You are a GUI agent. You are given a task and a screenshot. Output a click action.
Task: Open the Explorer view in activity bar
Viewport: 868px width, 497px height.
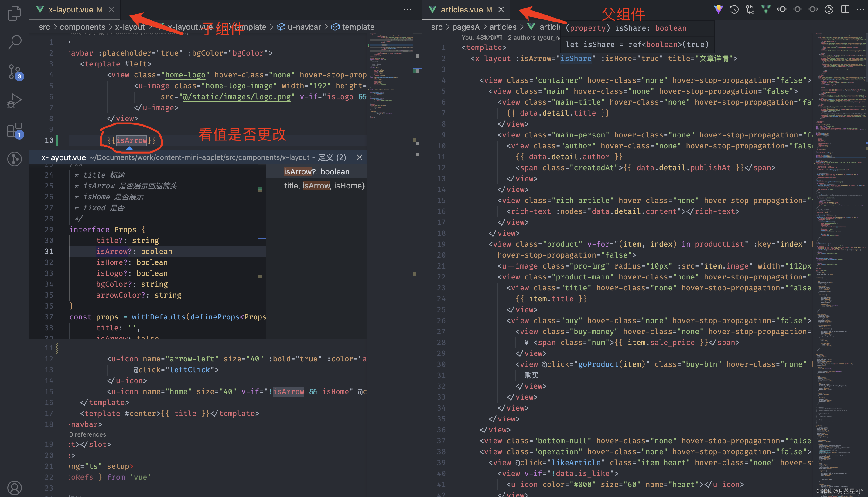pos(14,13)
